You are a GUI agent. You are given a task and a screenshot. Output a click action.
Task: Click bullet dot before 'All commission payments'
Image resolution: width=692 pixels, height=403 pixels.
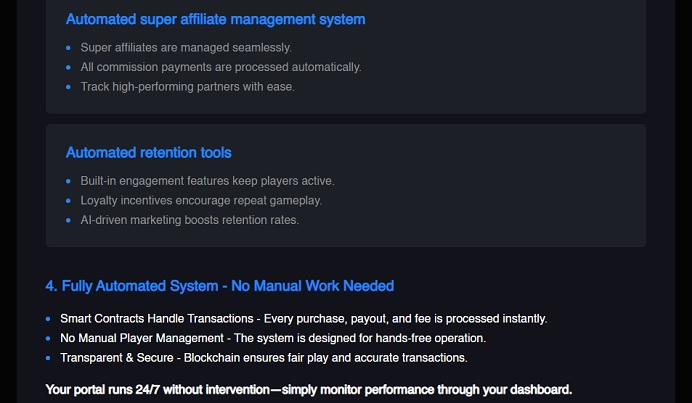68,67
